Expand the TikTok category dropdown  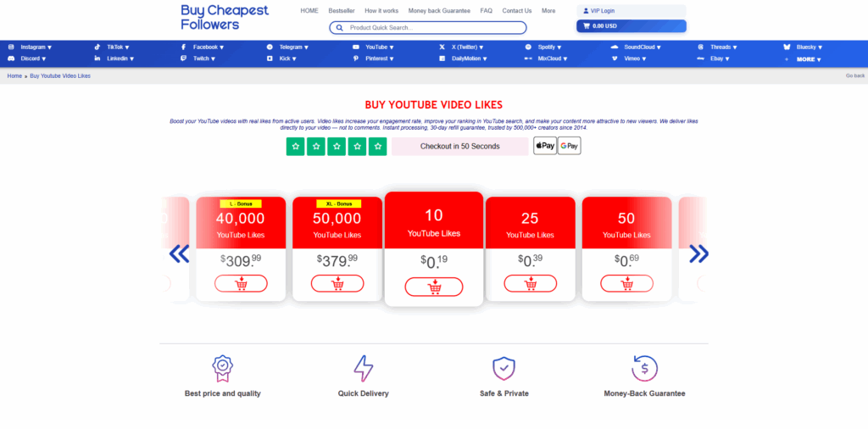pyautogui.click(x=118, y=47)
